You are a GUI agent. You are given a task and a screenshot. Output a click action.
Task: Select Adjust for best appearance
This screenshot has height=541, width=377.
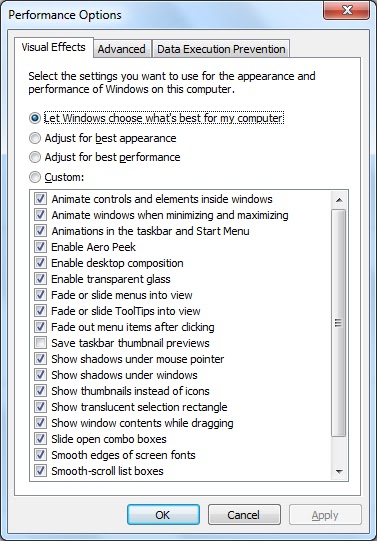pyautogui.click(x=35, y=138)
